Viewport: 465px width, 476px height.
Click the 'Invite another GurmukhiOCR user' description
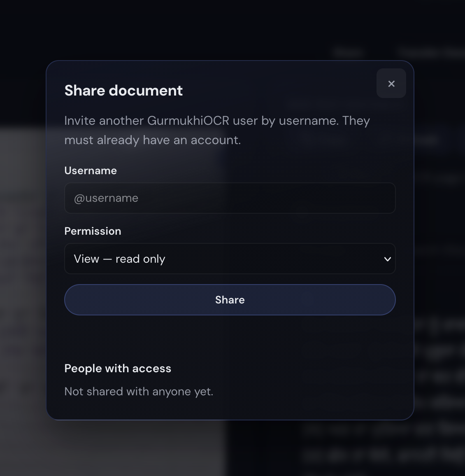pyautogui.click(x=217, y=130)
